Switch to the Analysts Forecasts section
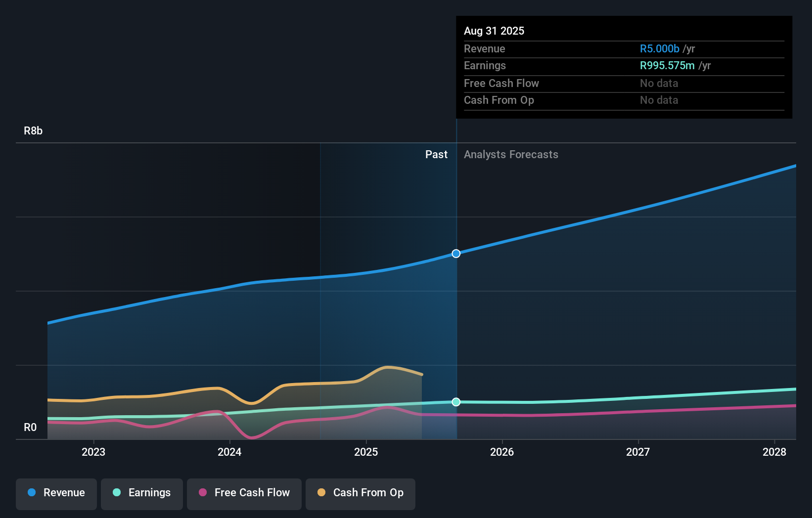 (x=511, y=154)
